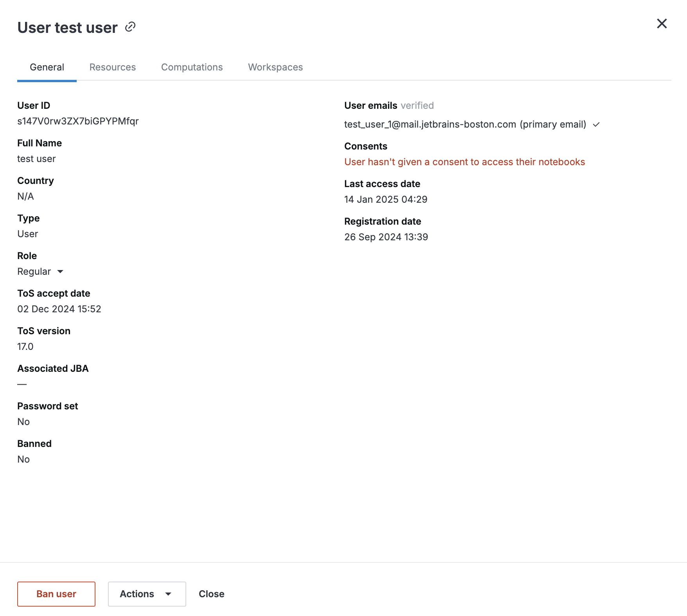
Task: Click the ToS accept date value
Action: [x=59, y=309]
